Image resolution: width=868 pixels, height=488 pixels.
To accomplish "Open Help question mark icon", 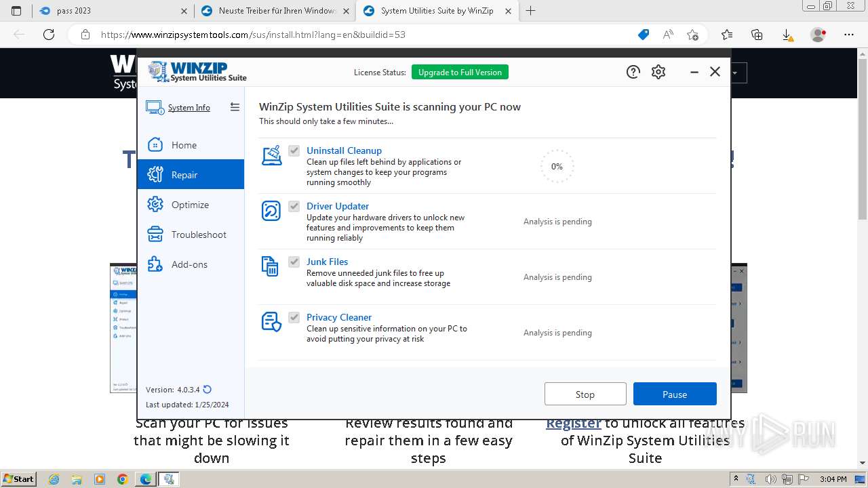I will click(x=633, y=72).
